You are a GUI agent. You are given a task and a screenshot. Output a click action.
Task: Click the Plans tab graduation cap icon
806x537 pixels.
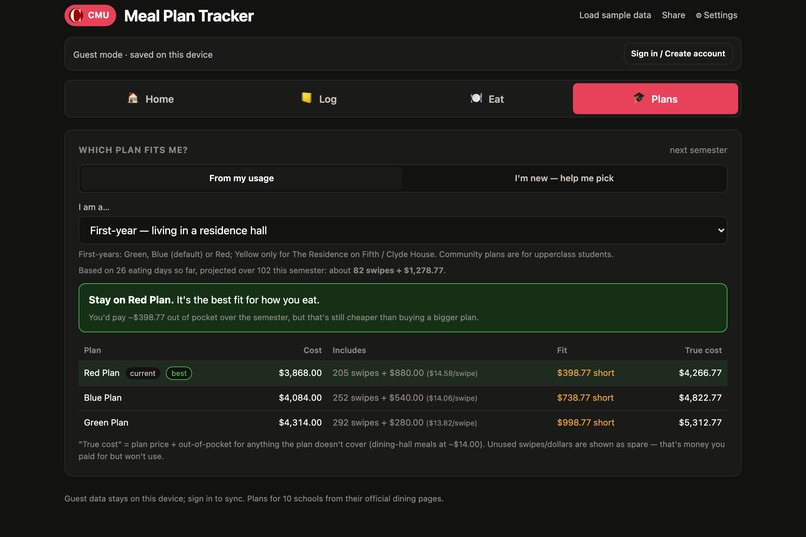pos(638,98)
